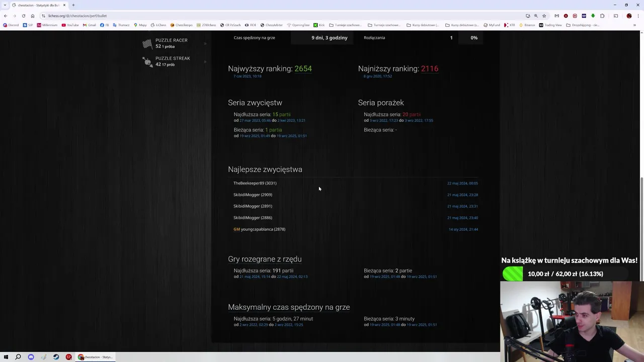Open the Kick bookmark
This screenshot has height=362, width=644.
click(x=319, y=25)
